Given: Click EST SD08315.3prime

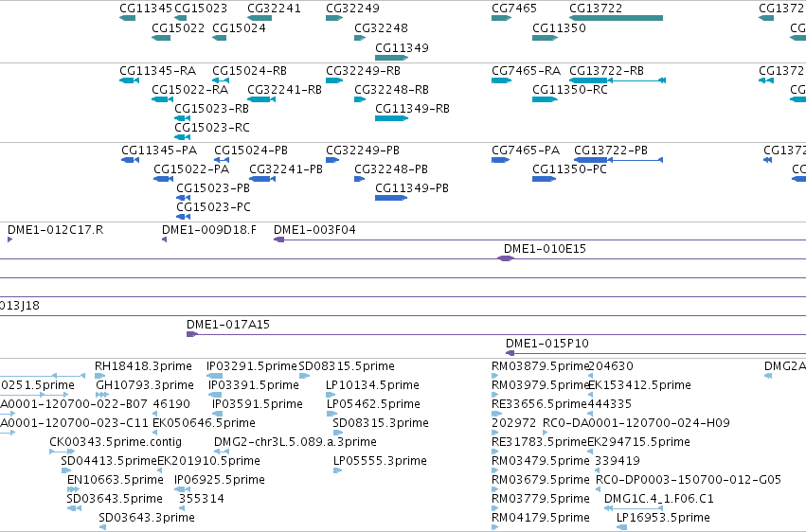Looking at the screenshot, I should pos(381,424).
